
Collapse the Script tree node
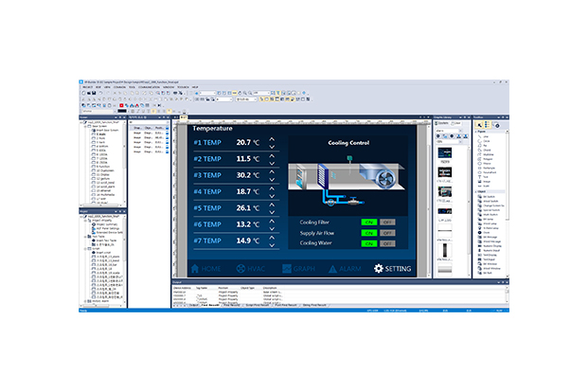(85, 248)
